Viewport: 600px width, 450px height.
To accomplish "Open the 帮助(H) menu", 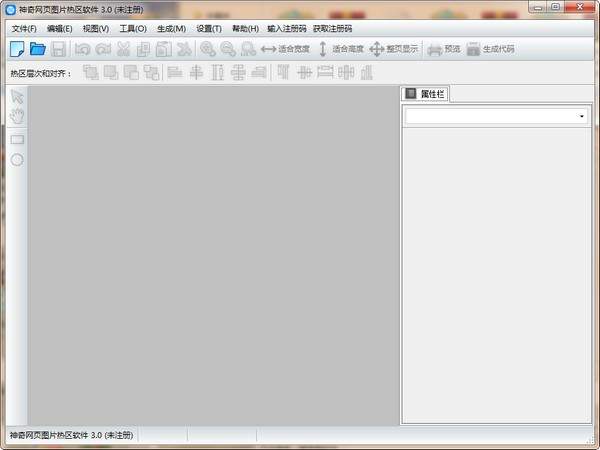I will click(x=245, y=29).
